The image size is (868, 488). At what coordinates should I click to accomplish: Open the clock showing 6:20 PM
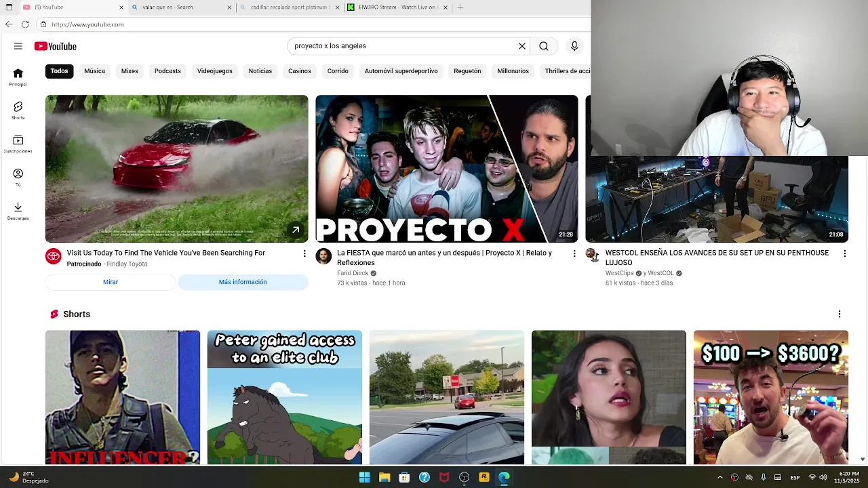(x=848, y=477)
